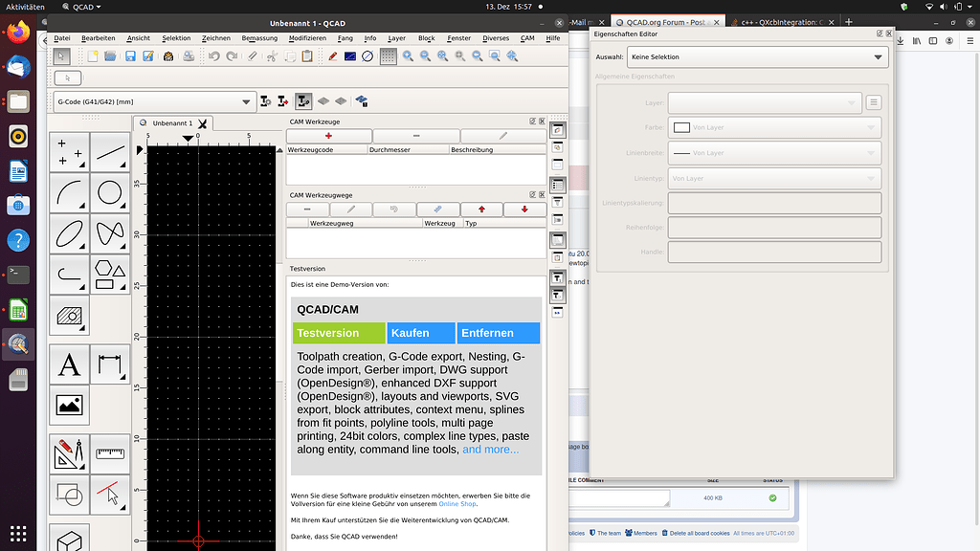
Task: Open the Linientyp 'Von Layer' dropdown
Action: [774, 179]
